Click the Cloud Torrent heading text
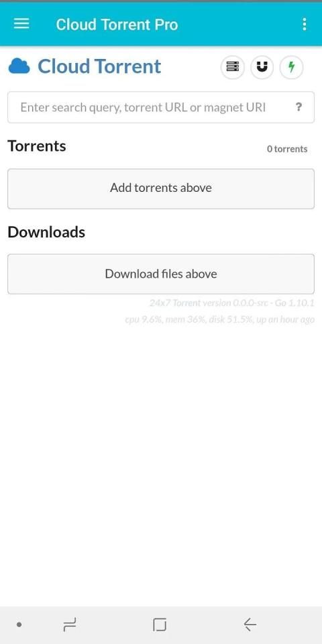This screenshot has height=644, width=322. click(99, 66)
